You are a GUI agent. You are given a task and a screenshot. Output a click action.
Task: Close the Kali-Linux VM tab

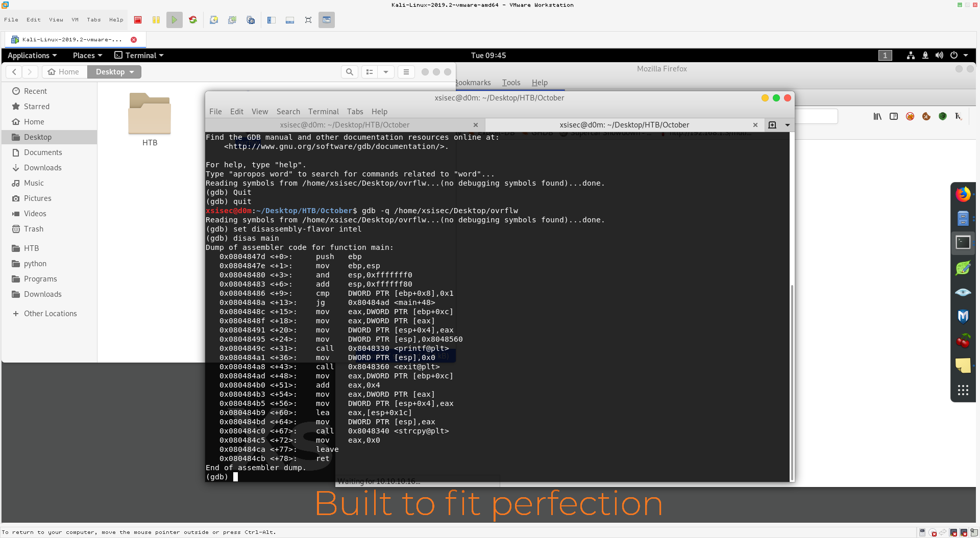point(134,39)
